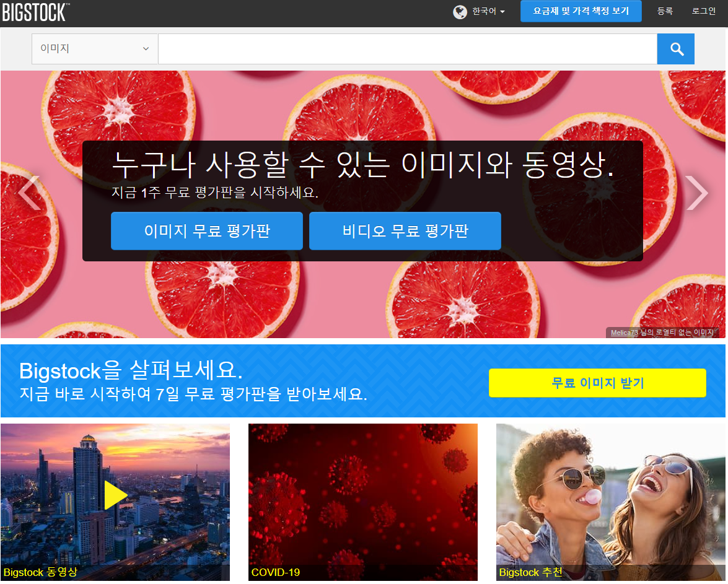Click the BIGSTOCK logo
Viewport: 728px width, 584px height.
click(x=36, y=12)
